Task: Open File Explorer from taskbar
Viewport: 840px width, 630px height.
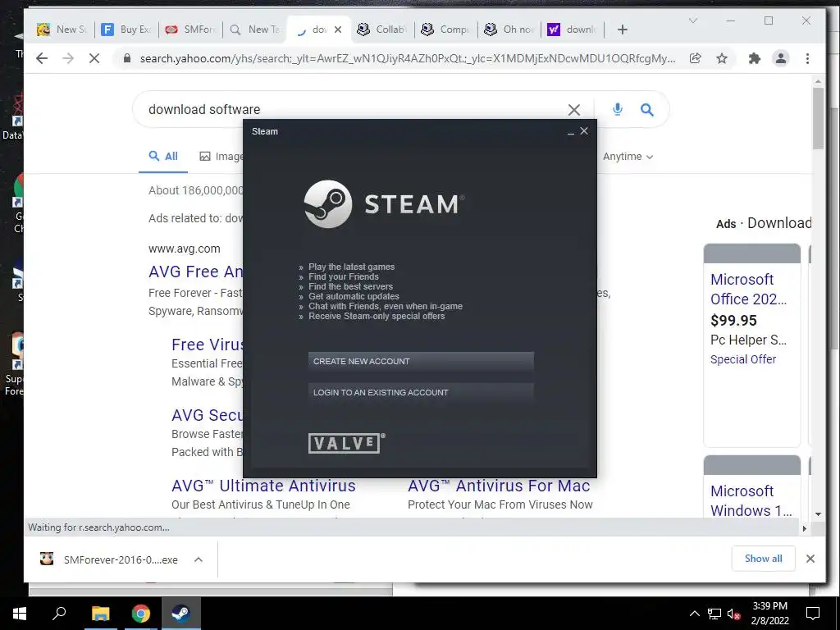Action: tap(100, 614)
